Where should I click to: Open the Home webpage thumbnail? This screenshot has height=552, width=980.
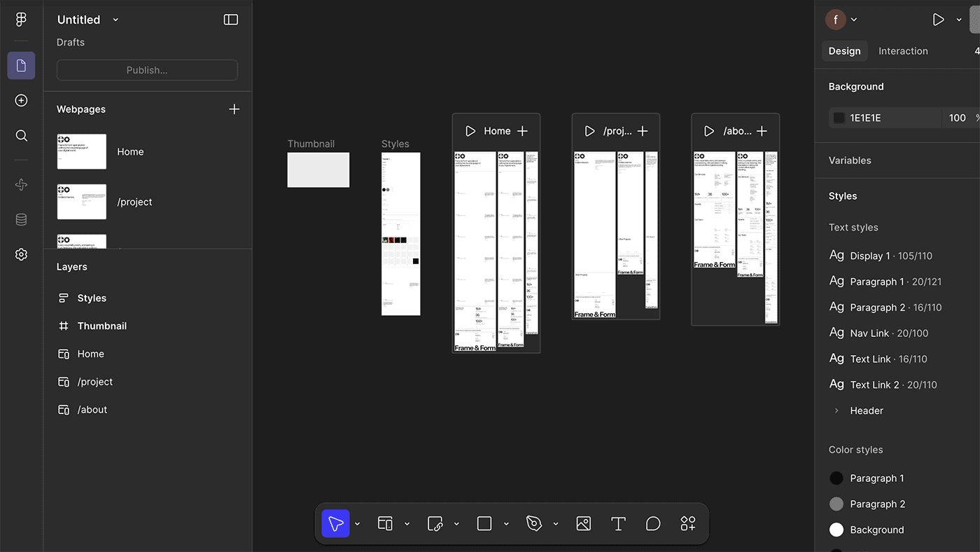point(82,151)
